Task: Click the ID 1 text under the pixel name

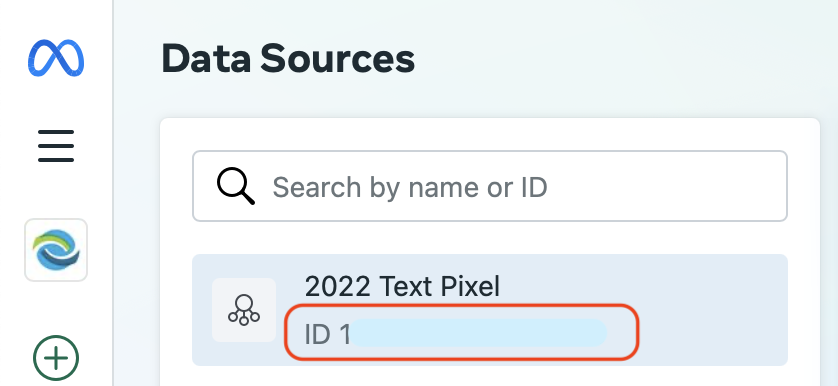Action: 327,334
